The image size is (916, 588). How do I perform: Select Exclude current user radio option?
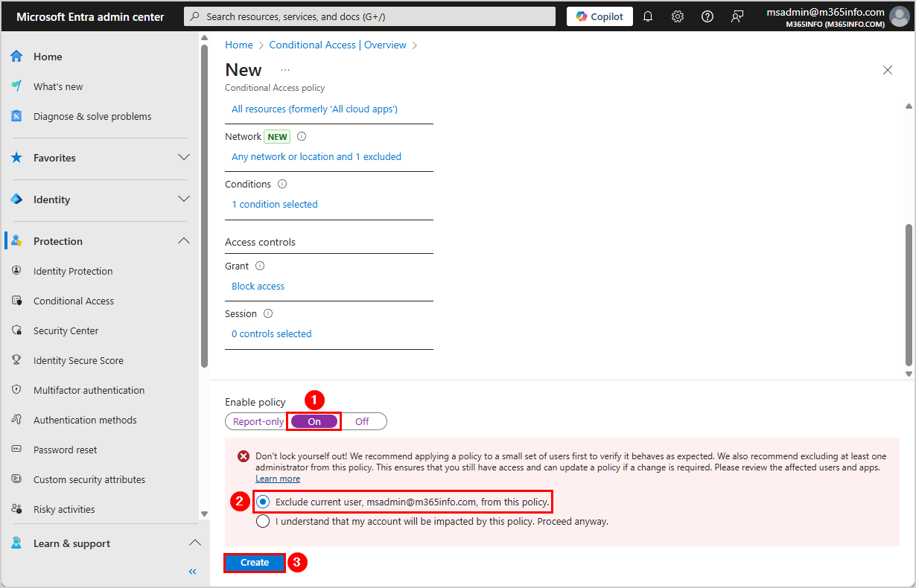point(263,502)
